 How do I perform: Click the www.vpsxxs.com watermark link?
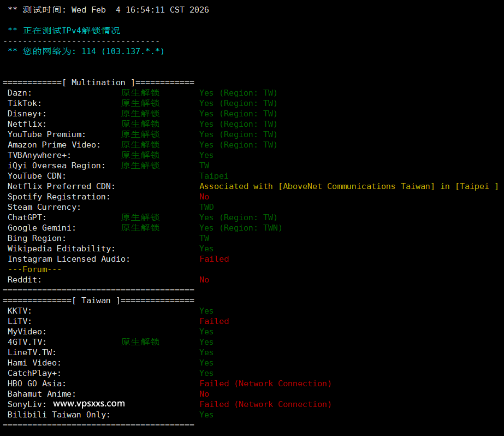[89, 404]
